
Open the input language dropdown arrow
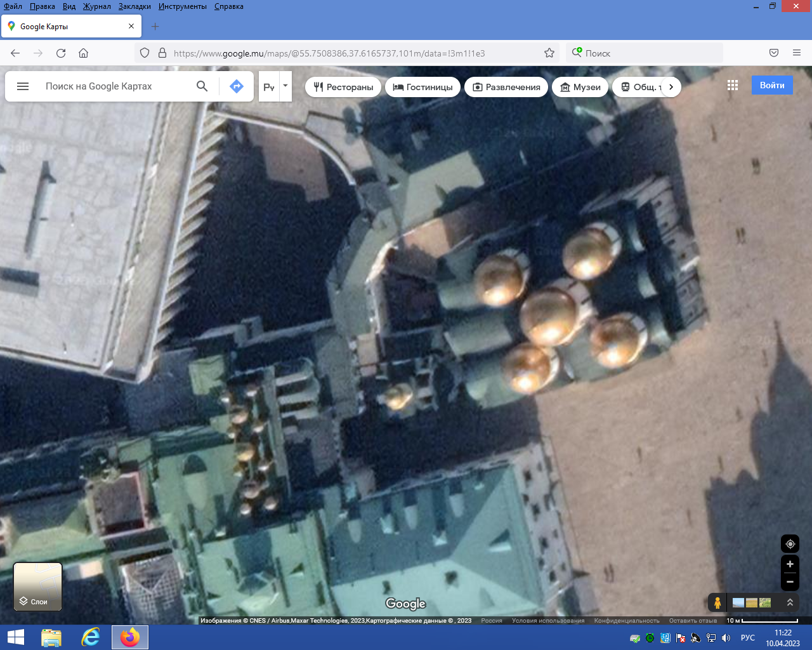coord(285,86)
